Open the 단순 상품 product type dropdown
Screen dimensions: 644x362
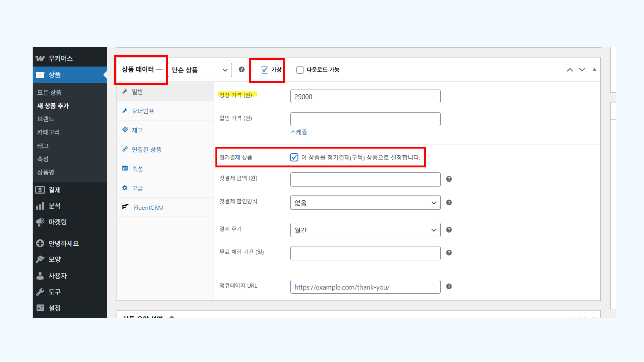tap(200, 70)
